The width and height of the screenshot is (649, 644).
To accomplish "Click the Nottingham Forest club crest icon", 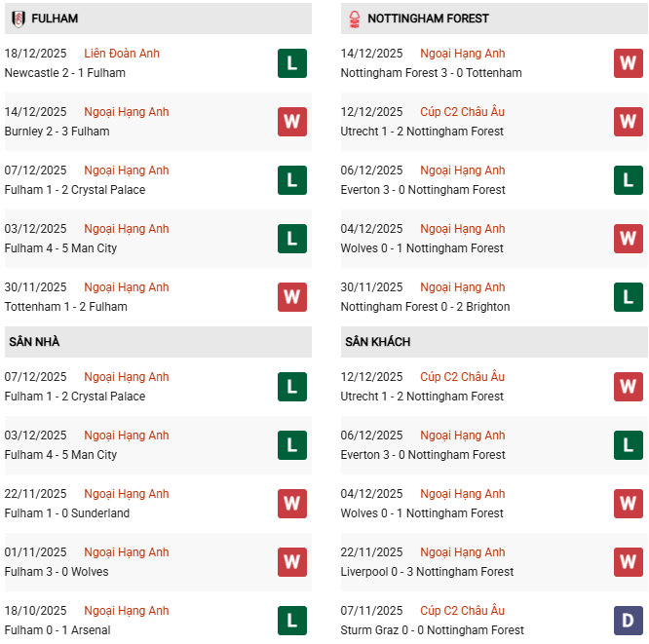I will click(x=354, y=19).
